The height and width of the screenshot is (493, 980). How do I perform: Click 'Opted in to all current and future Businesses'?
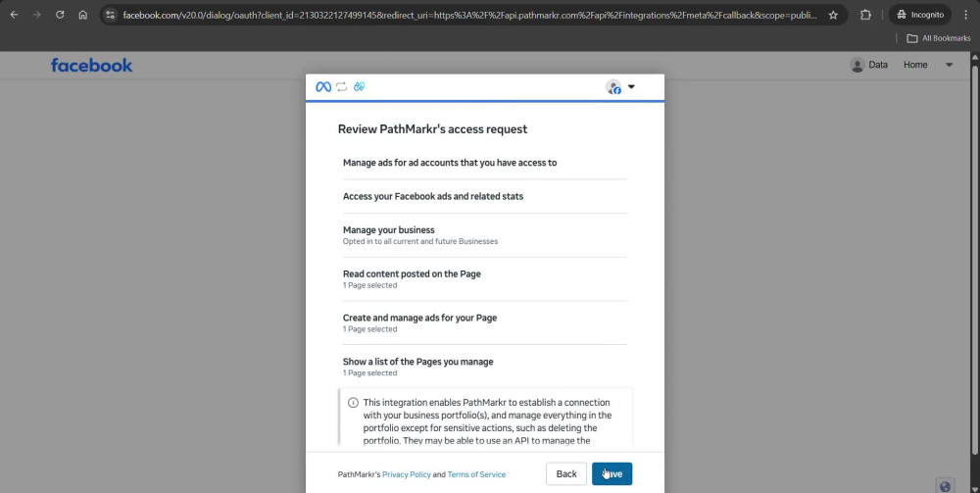click(420, 241)
